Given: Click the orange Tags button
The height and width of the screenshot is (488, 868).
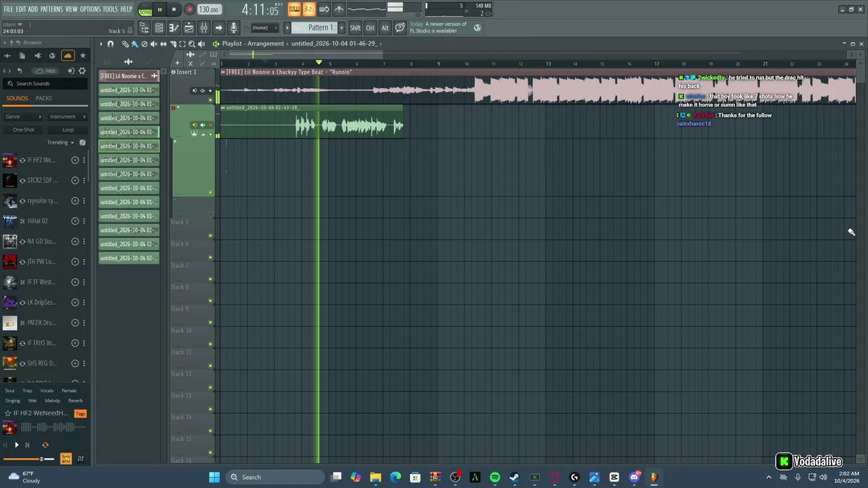Looking at the screenshot, I should pos(80,413).
